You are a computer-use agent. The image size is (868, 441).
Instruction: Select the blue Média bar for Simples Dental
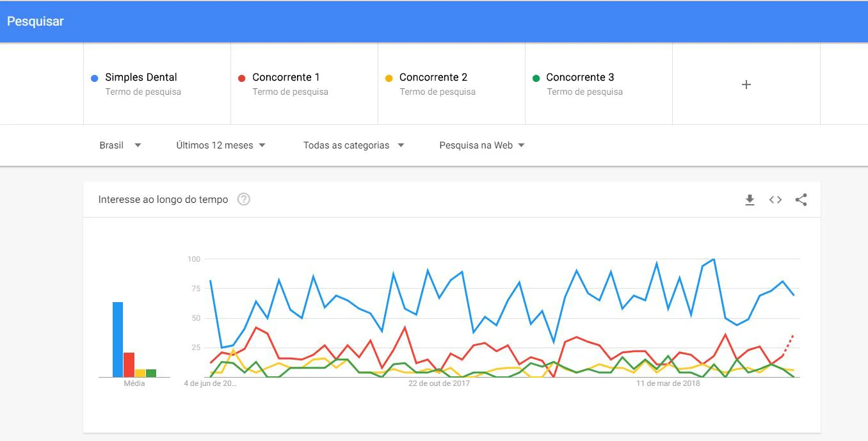point(118,339)
